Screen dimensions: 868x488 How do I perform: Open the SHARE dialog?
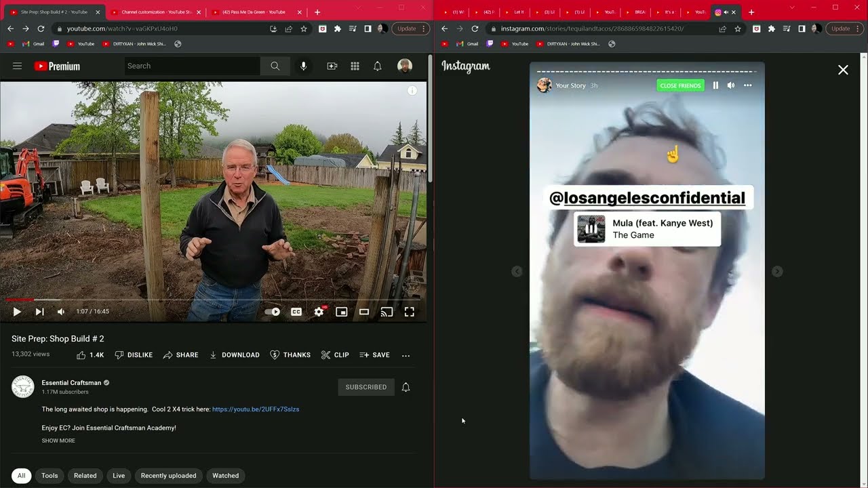[181, 355]
